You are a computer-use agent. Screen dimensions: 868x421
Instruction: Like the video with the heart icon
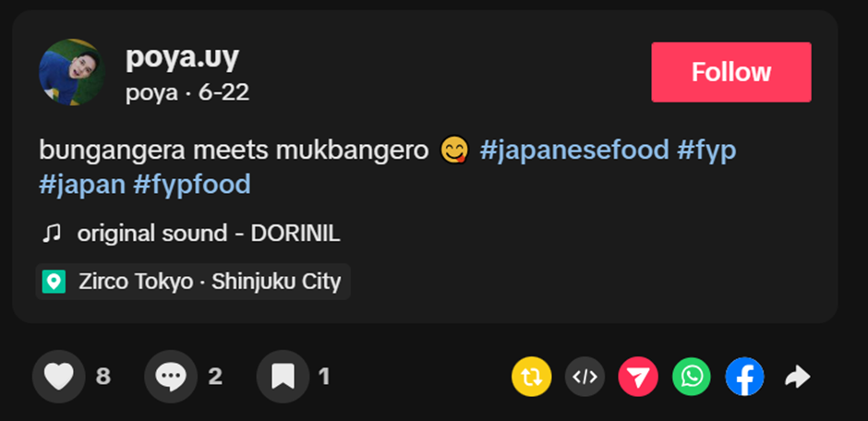pos(59,377)
